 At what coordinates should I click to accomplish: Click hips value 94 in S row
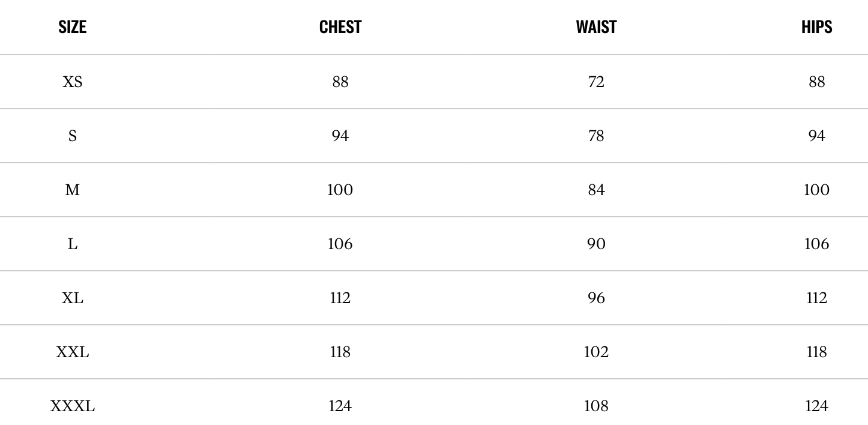pyautogui.click(x=816, y=136)
